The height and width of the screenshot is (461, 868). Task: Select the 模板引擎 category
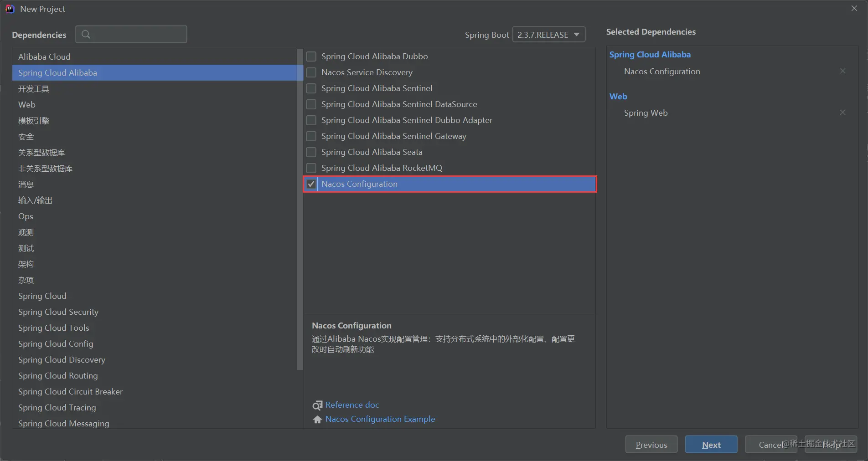[154, 121]
